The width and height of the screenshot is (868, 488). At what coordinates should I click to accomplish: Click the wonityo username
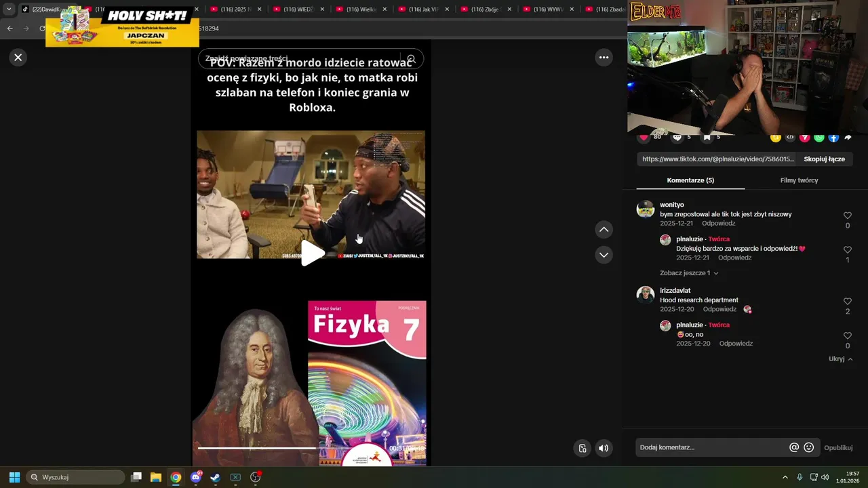coord(672,205)
